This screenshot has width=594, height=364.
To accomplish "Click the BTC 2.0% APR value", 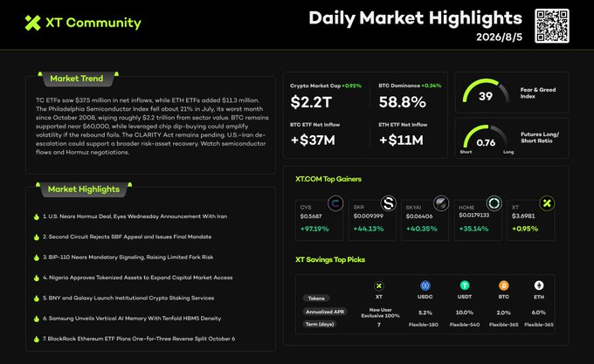I will [x=503, y=312].
